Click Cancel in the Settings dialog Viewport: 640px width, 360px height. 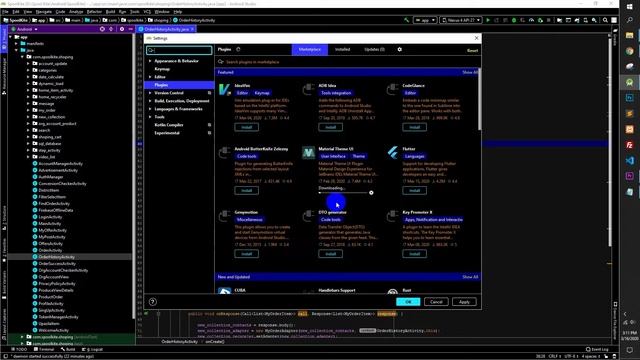[x=436, y=302]
